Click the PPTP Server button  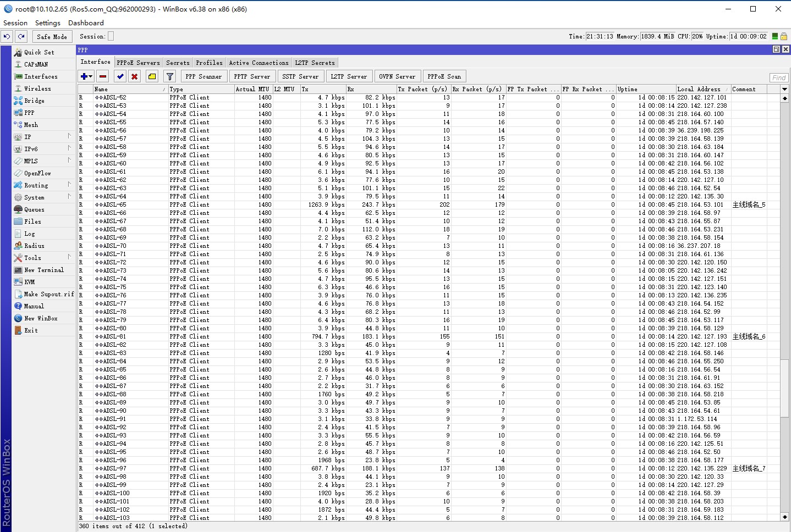[252, 76]
